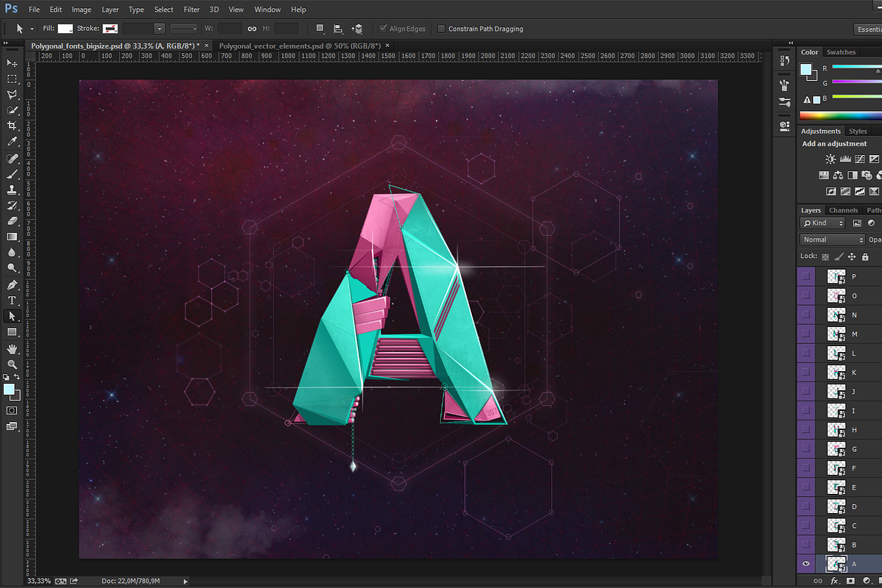Change the screen mode
882x588 pixels.
pos(12,426)
